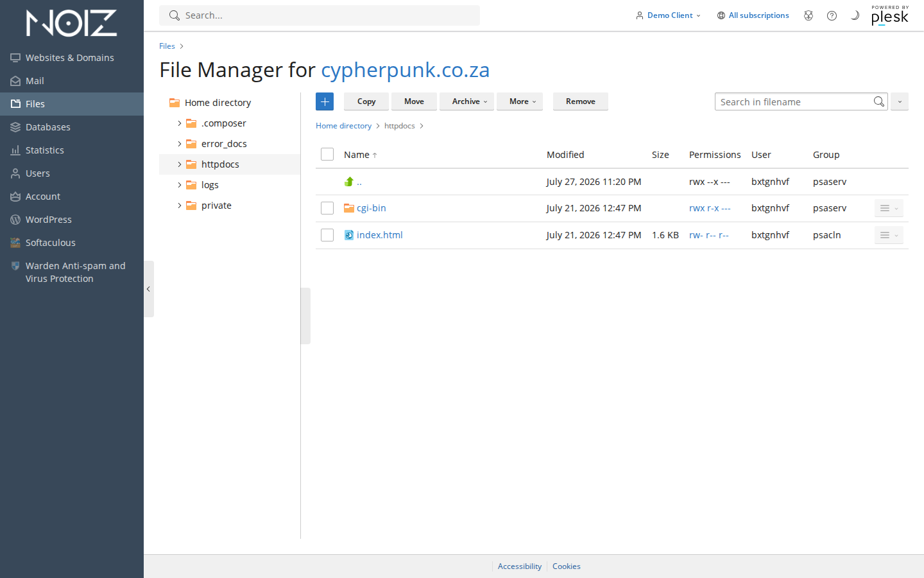The width and height of the screenshot is (924, 578).
Task: Open Account icon in sidebar
Action: pyautogui.click(x=15, y=197)
